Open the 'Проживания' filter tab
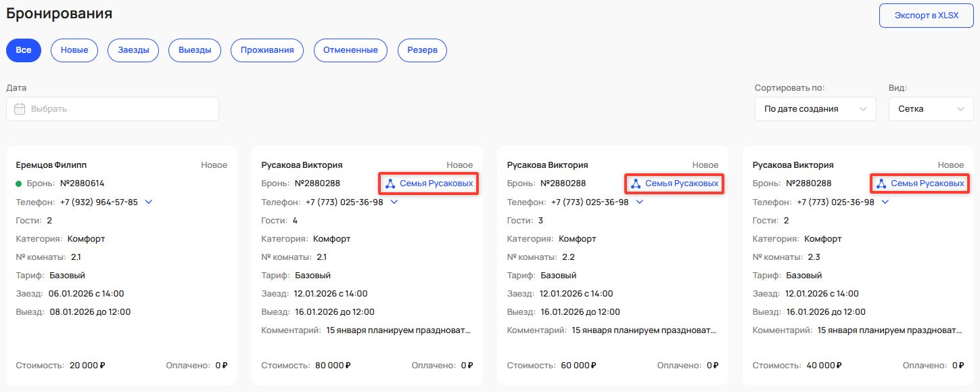The image size is (980, 392). [267, 50]
